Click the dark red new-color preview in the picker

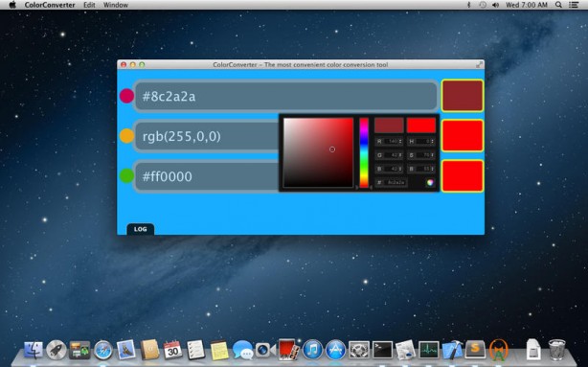tap(389, 126)
